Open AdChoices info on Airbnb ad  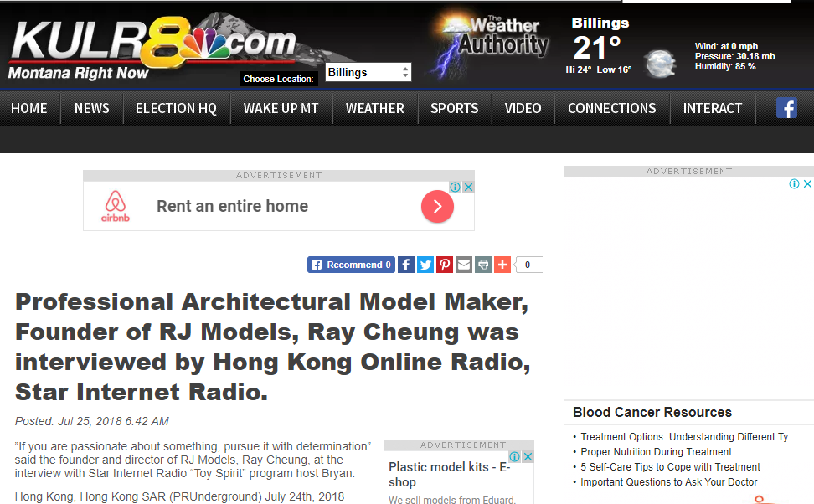pyautogui.click(x=456, y=187)
